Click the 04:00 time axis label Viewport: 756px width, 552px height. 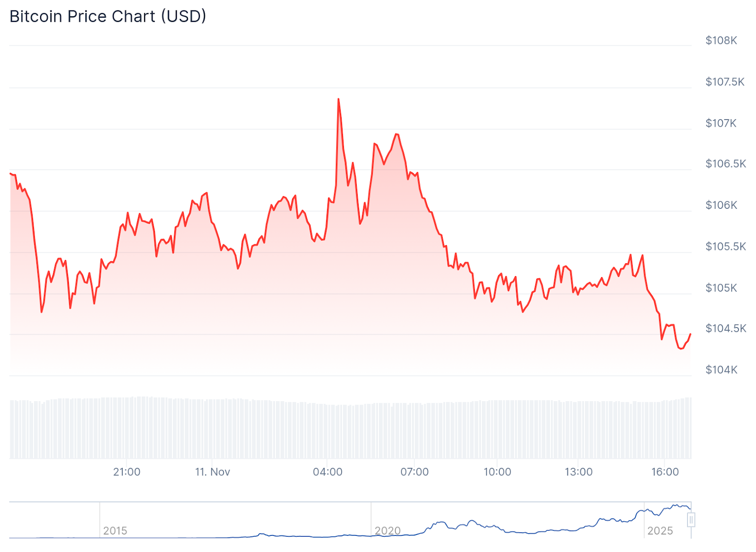pyautogui.click(x=327, y=472)
